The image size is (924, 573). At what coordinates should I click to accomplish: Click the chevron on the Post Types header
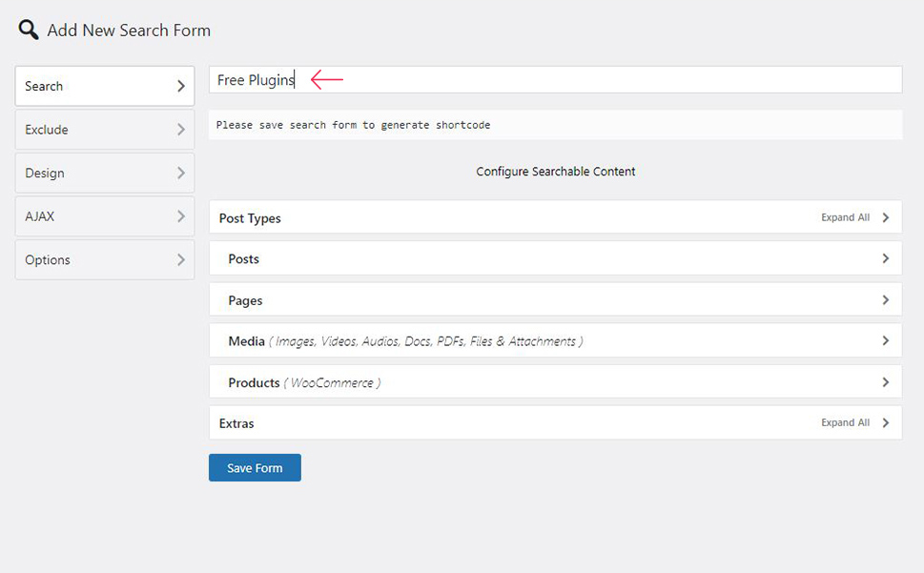click(x=885, y=217)
